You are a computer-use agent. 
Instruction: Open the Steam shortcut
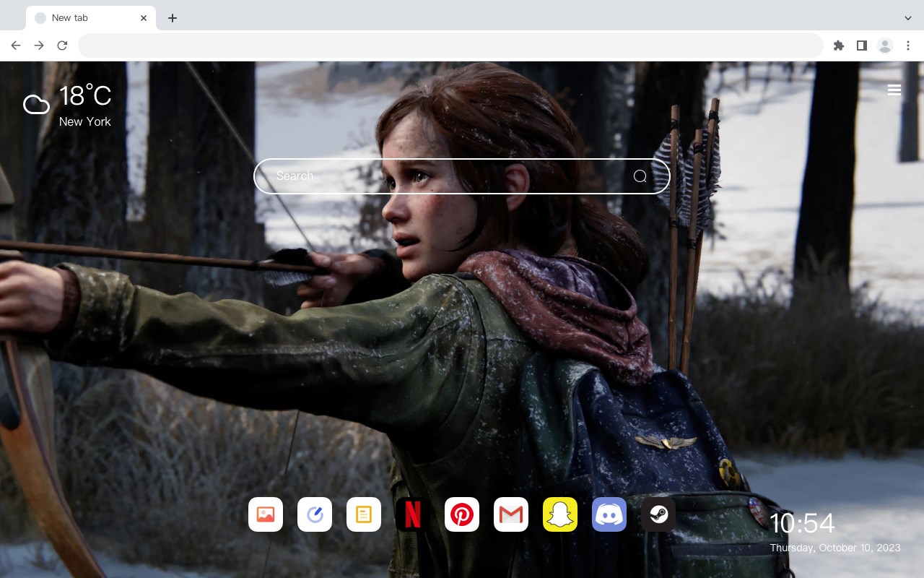click(658, 514)
